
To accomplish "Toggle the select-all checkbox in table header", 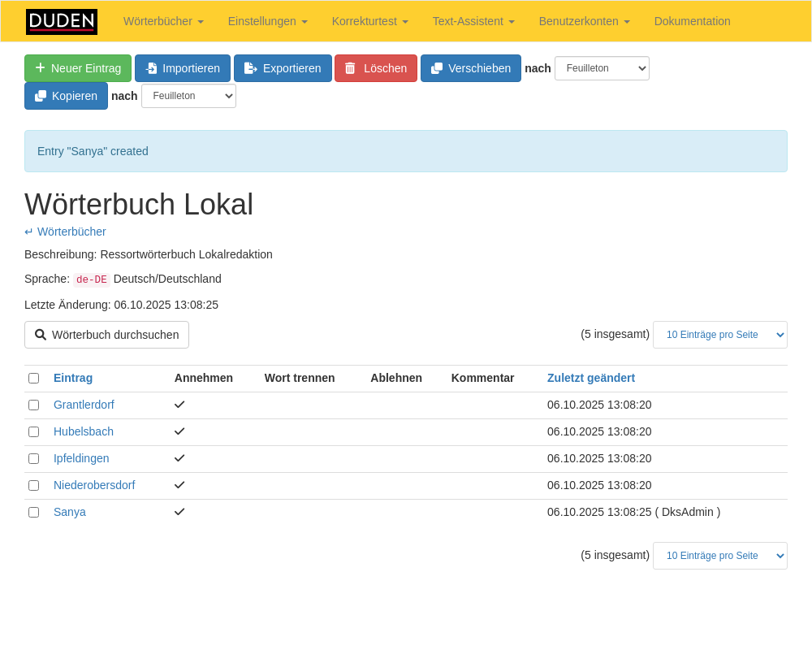I will 33,378.
